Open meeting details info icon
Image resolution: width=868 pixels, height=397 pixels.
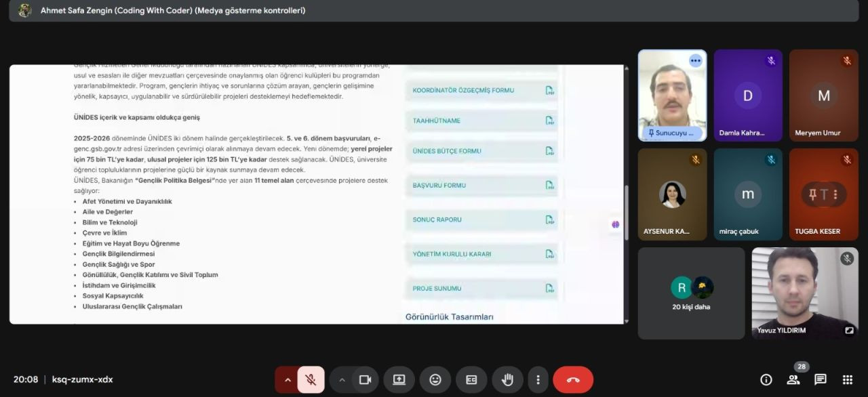point(766,379)
